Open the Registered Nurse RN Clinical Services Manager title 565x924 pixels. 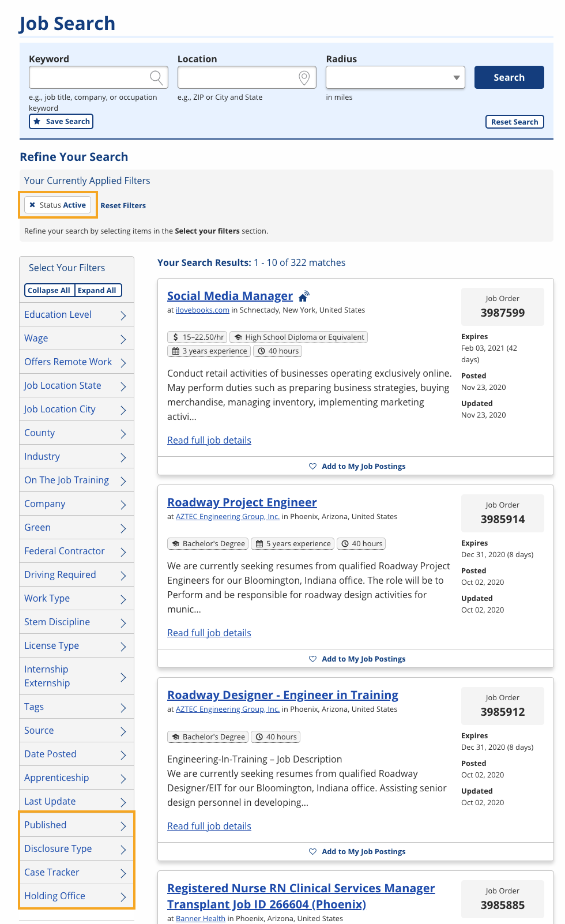(301, 896)
